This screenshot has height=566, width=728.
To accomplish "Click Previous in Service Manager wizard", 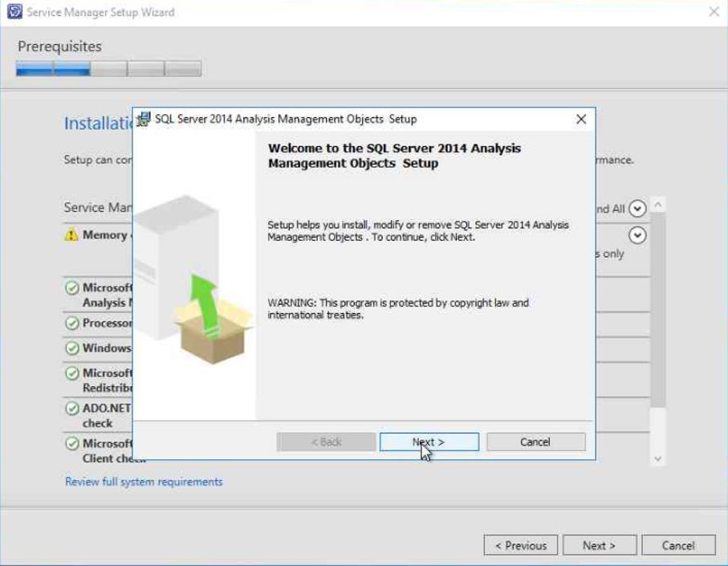I will pyautogui.click(x=520, y=545).
